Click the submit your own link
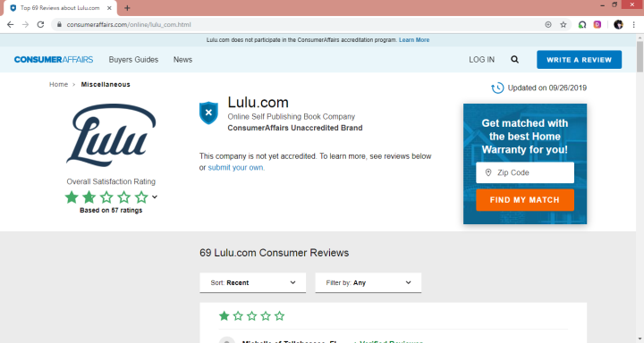This screenshot has width=644, height=343. pos(236,167)
